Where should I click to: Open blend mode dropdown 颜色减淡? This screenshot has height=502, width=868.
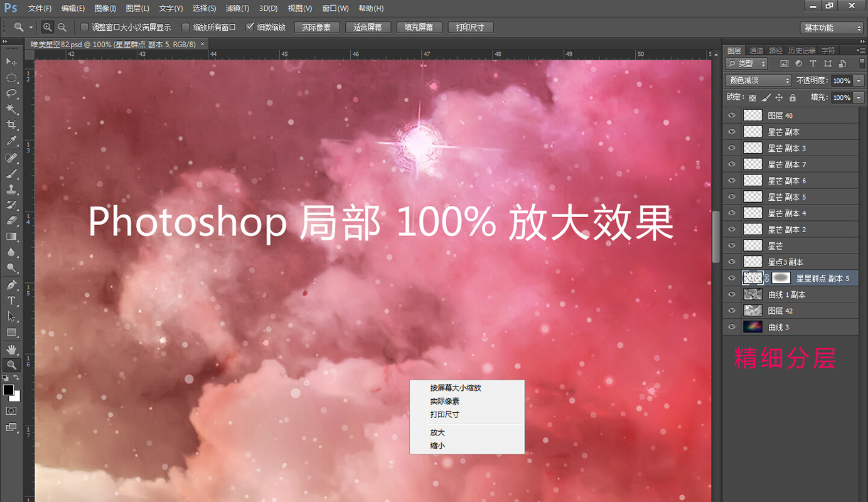click(758, 81)
